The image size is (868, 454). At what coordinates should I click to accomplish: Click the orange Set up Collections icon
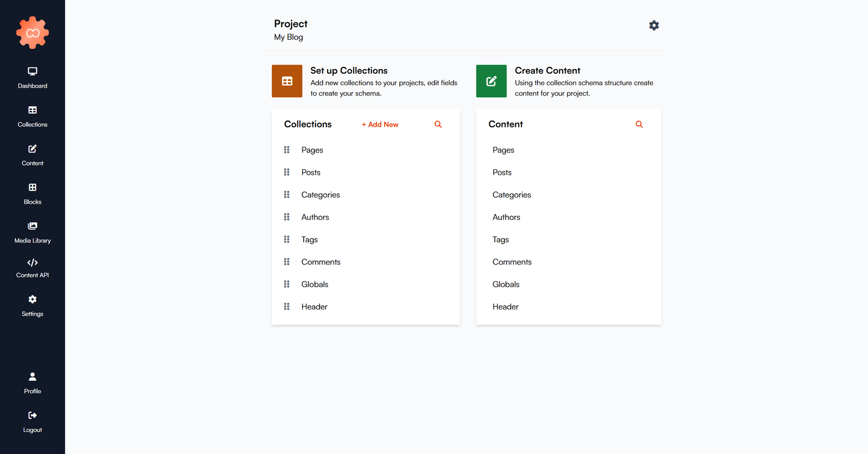click(x=287, y=81)
